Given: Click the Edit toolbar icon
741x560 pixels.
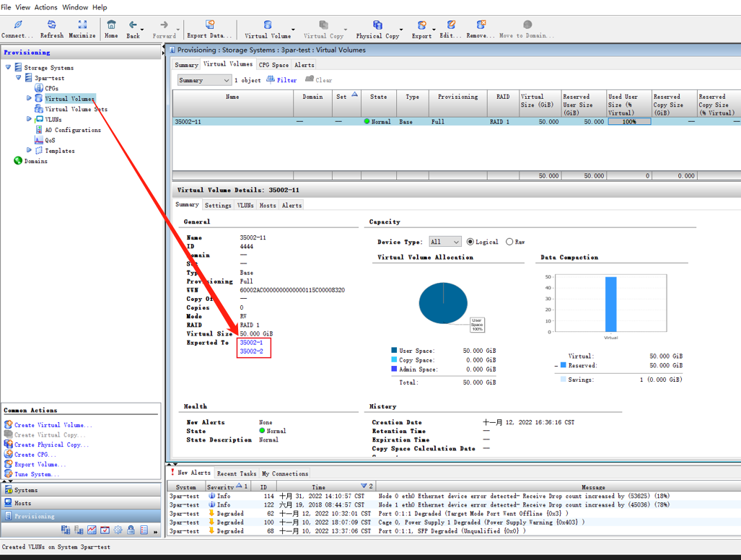Looking at the screenshot, I should [451, 24].
